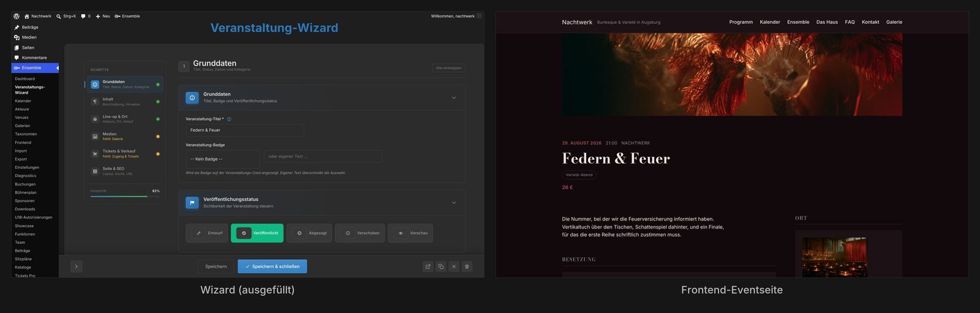Open Kalender submenu in admin sidebar
The image size is (980, 313).
point(23,101)
